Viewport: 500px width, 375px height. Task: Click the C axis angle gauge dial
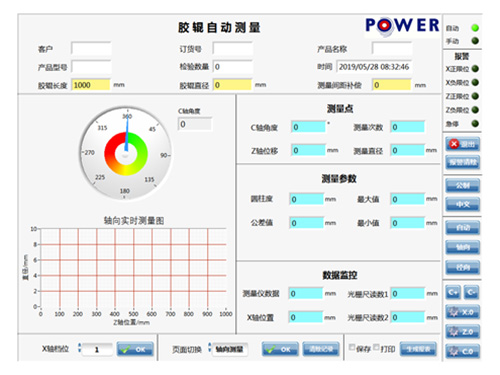(126, 153)
